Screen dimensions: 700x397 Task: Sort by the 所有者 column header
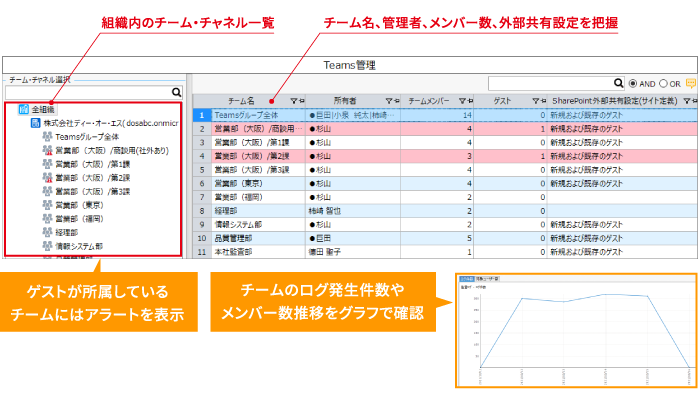345,101
